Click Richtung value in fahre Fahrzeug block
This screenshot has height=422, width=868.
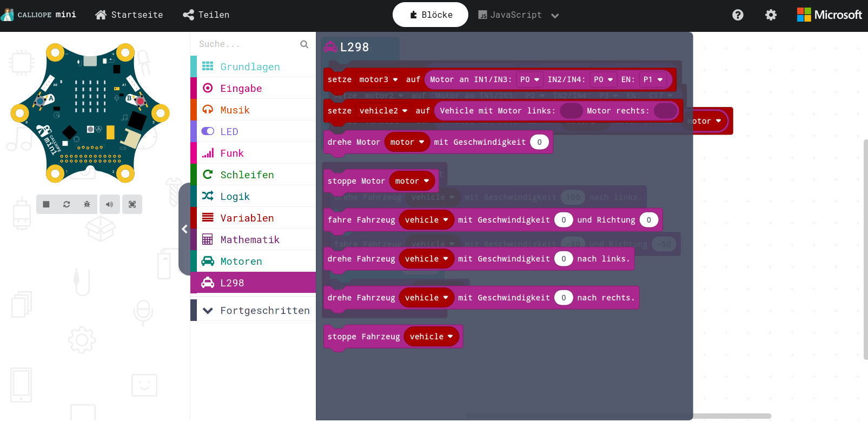click(649, 220)
